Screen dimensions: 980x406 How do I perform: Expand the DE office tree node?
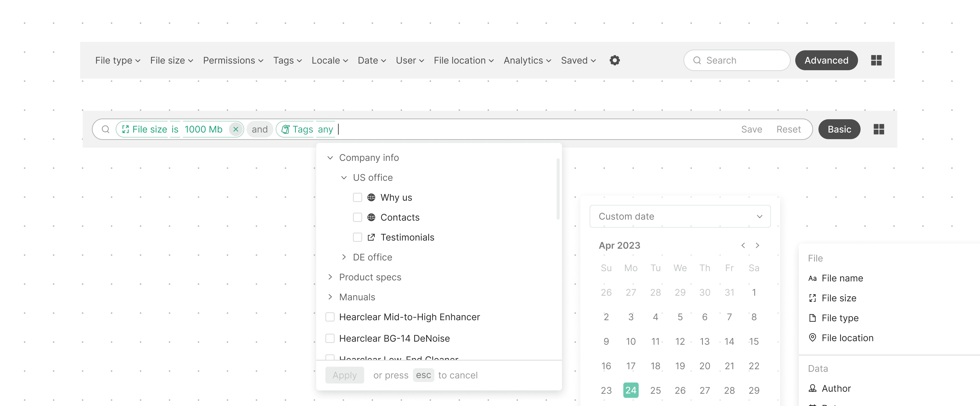pos(344,257)
